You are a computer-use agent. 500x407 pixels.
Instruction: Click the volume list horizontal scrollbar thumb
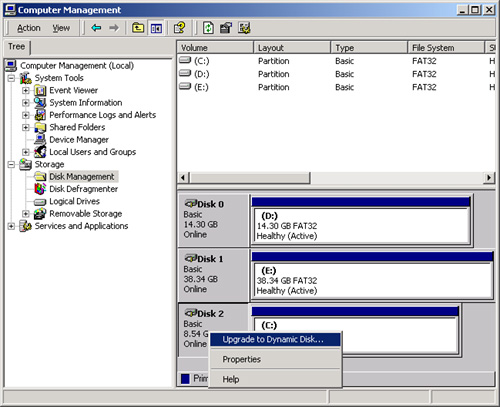(x=250, y=178)
